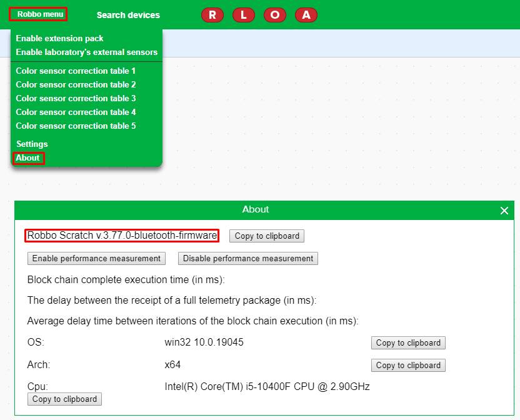The image size is (520, 420).
Task: Click Disable performance measurement button
Action: (247, 258)
